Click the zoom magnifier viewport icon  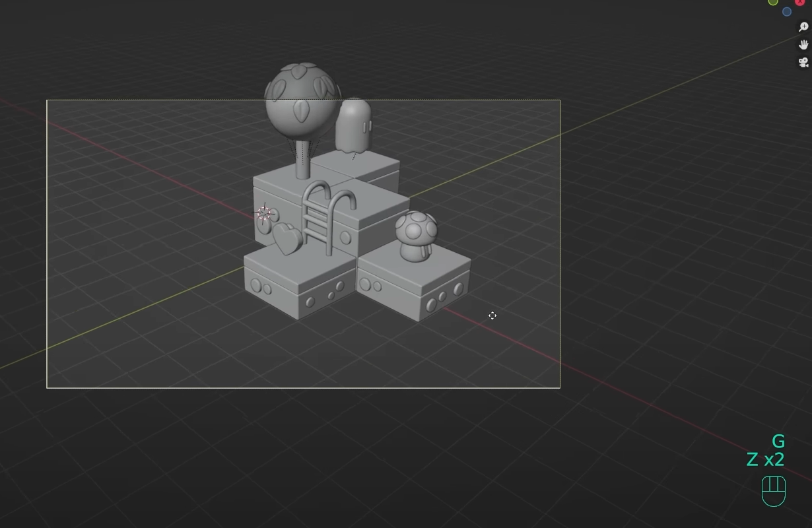[x=803, y=27]
